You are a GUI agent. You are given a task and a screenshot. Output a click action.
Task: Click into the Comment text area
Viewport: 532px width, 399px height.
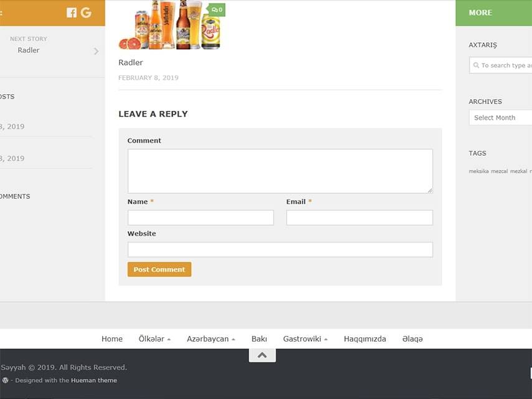tap(280, 171)
